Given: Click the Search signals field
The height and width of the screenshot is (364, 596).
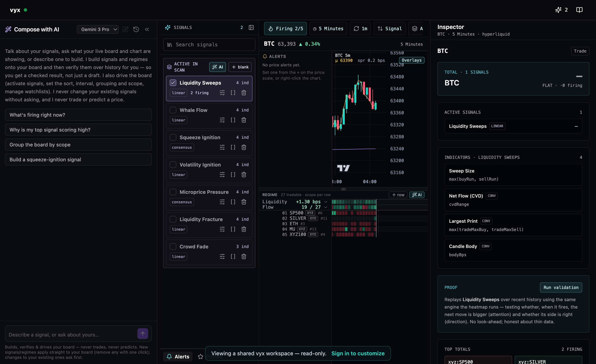Looking at the screenshot, I should [209, 45].
